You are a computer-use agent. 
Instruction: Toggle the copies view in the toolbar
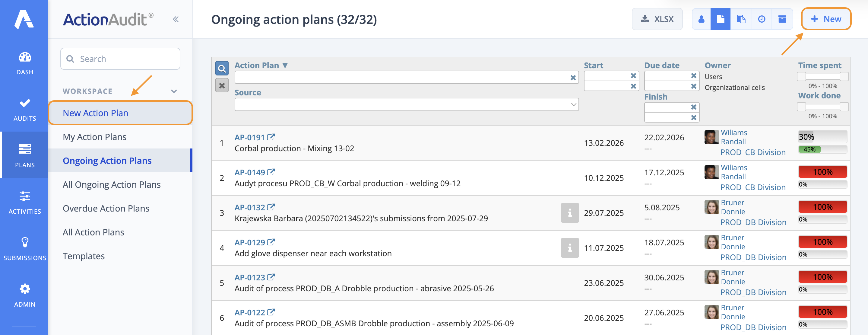pyautogui.click(x=741, y=19)
